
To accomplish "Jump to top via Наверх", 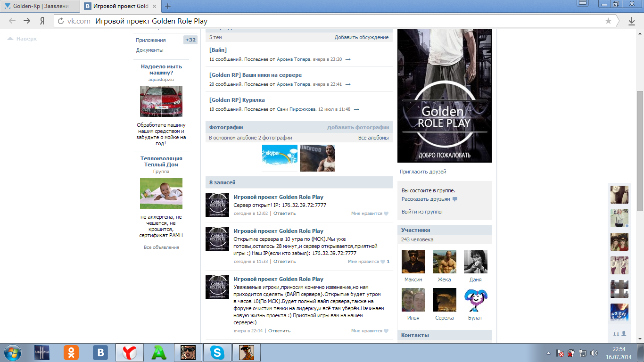I will (22, 39).
